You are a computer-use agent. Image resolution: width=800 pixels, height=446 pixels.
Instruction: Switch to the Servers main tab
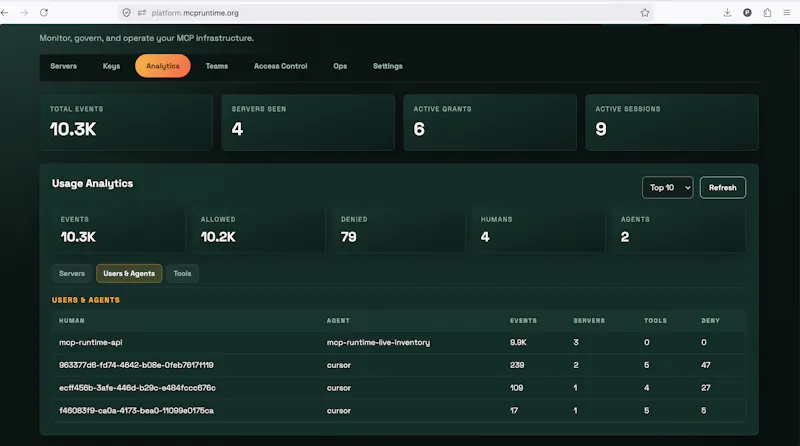pyautogui.click(x=63, y=66)
